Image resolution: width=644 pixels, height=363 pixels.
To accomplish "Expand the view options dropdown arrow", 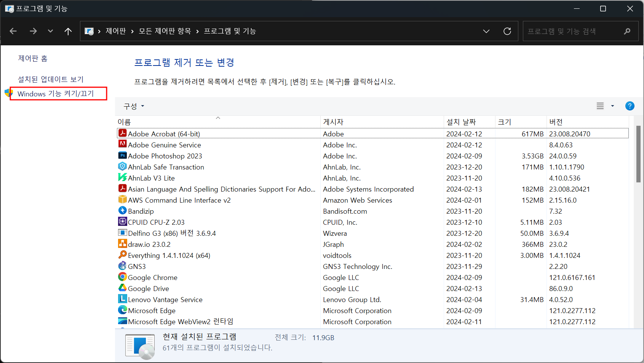I will pyautogui.click(x=612, y=106).
